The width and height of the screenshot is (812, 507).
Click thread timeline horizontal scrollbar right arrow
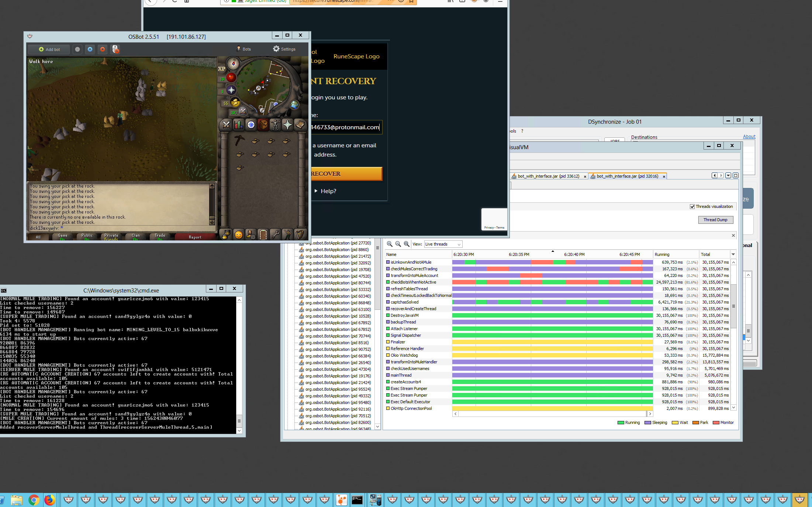coord(650,414)
